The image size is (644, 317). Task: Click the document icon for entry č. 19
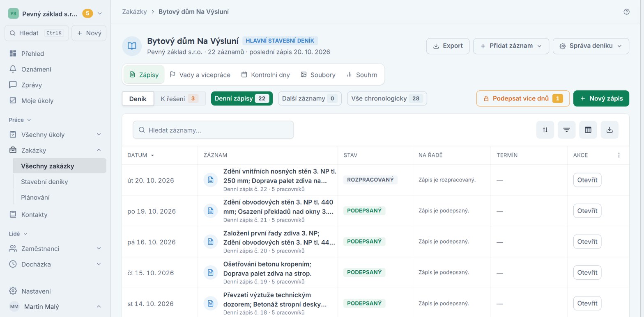[x=211, y=272]
